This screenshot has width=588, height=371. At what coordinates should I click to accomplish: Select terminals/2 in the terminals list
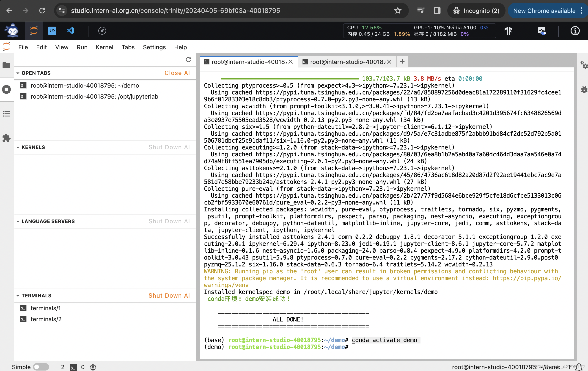pos(46,319)
